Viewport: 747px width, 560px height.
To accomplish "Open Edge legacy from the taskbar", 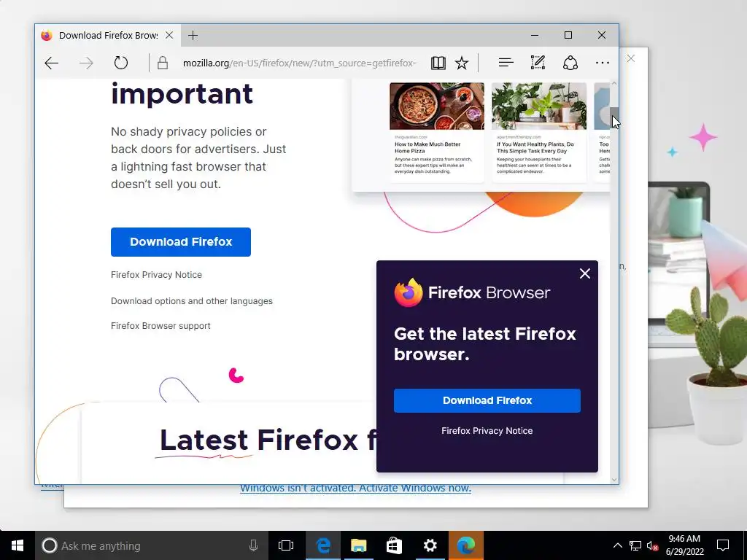I will (323, 545).
